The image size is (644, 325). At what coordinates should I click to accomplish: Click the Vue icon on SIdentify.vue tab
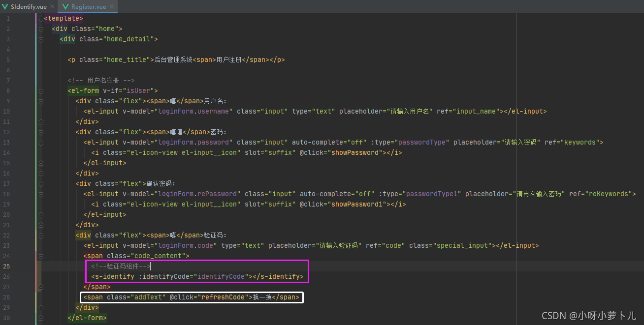5,7
